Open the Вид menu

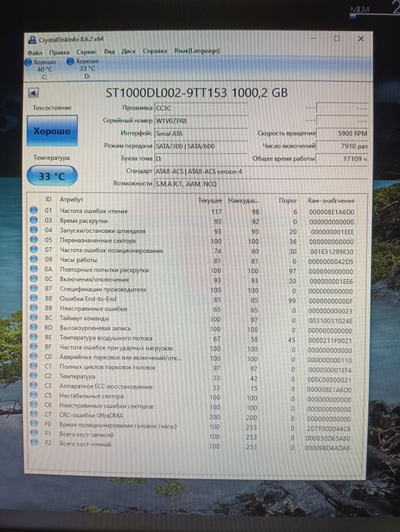(109, 52)
